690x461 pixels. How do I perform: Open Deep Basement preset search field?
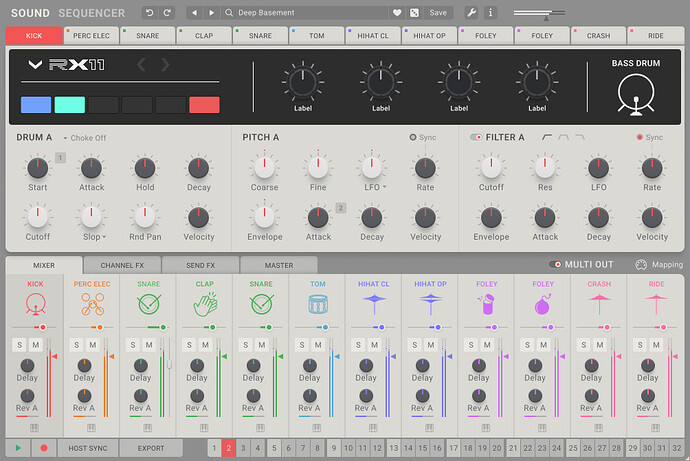tap(305, 13)
